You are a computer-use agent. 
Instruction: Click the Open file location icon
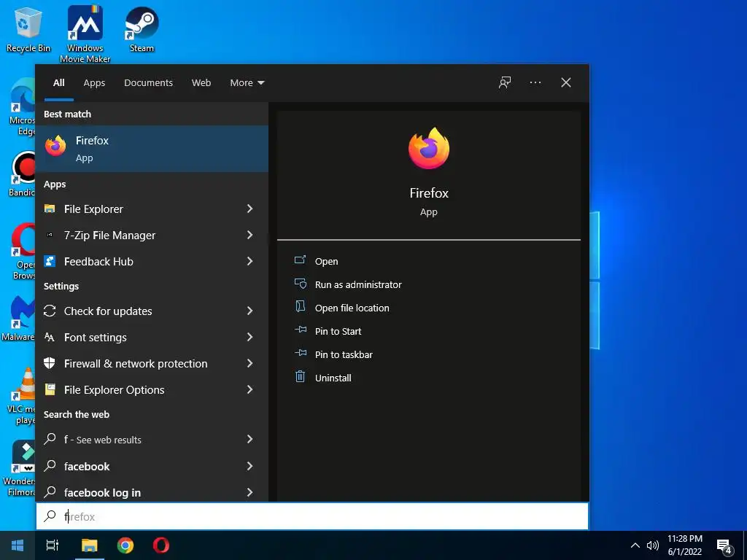click(x=300, y=307)
